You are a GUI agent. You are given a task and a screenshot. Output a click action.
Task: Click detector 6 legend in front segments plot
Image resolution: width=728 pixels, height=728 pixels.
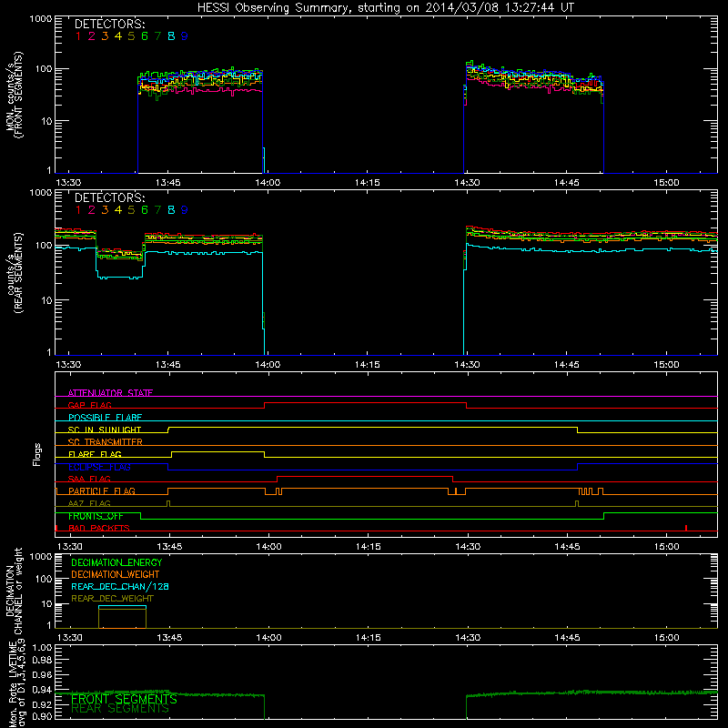pyautogui.click(x=145, y=36)
